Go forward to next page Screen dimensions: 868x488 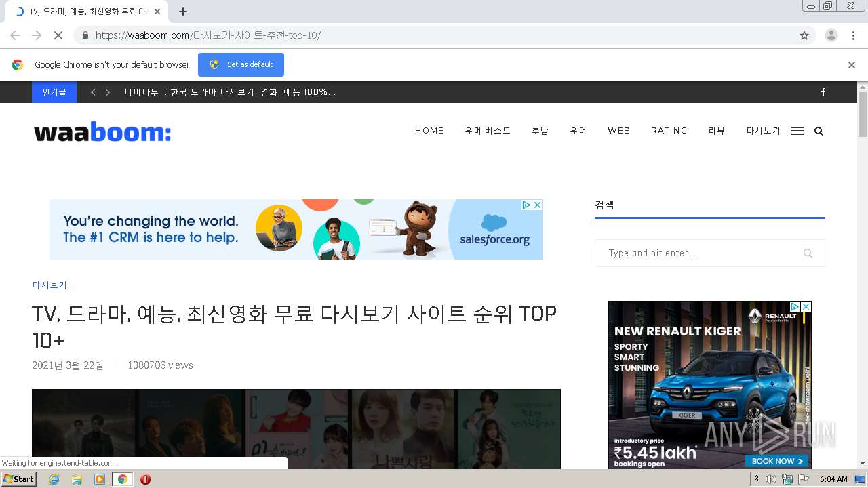point(37,35)
